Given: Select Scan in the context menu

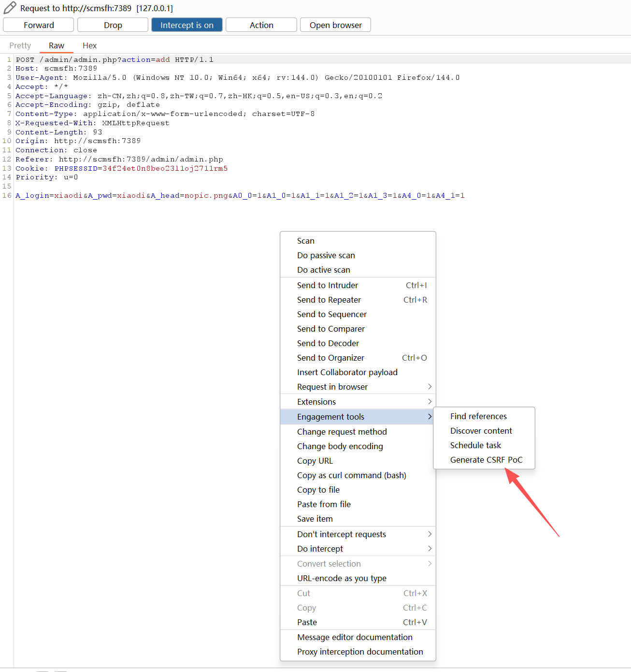Looking at the screenshot, I should 358,241.
